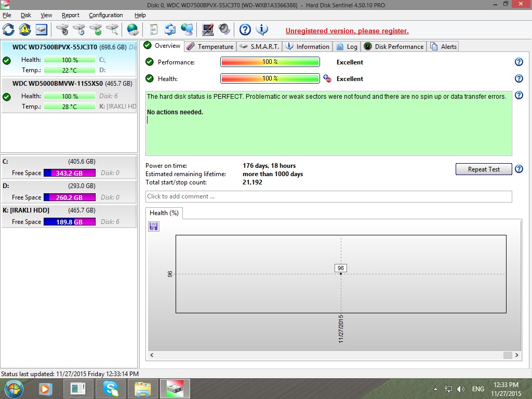The image size is (532, 399).
Task: Click the 22 °C temperature bar of first disk
Action: [x=70, y=70]
